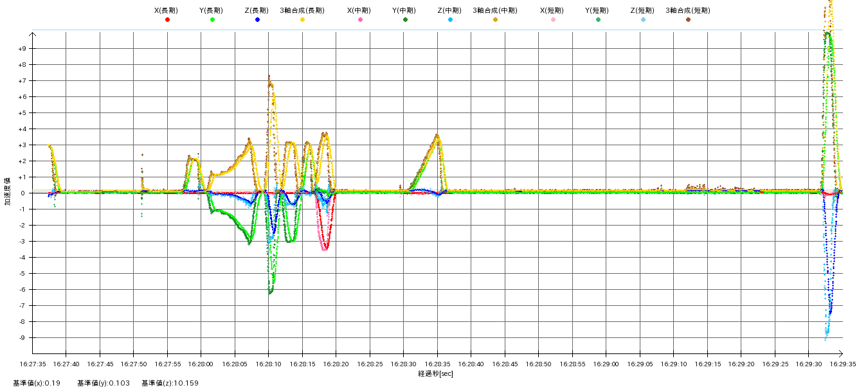The image size is (868, 392).
Task: Click the yellow 3軸合成(長期) legend dot
Action: click(x=302, y=20)
